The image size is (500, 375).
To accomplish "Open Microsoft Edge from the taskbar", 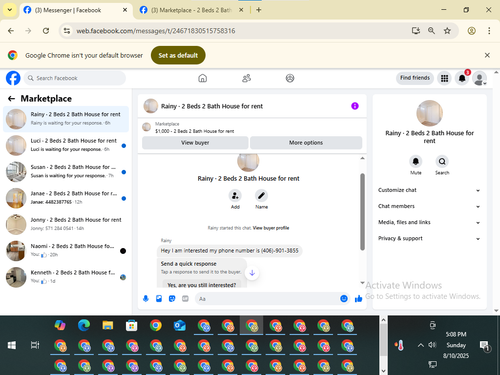I will [x=84, y=325].
